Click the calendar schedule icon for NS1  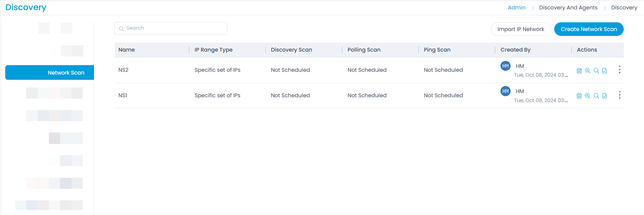click(579, 96)
